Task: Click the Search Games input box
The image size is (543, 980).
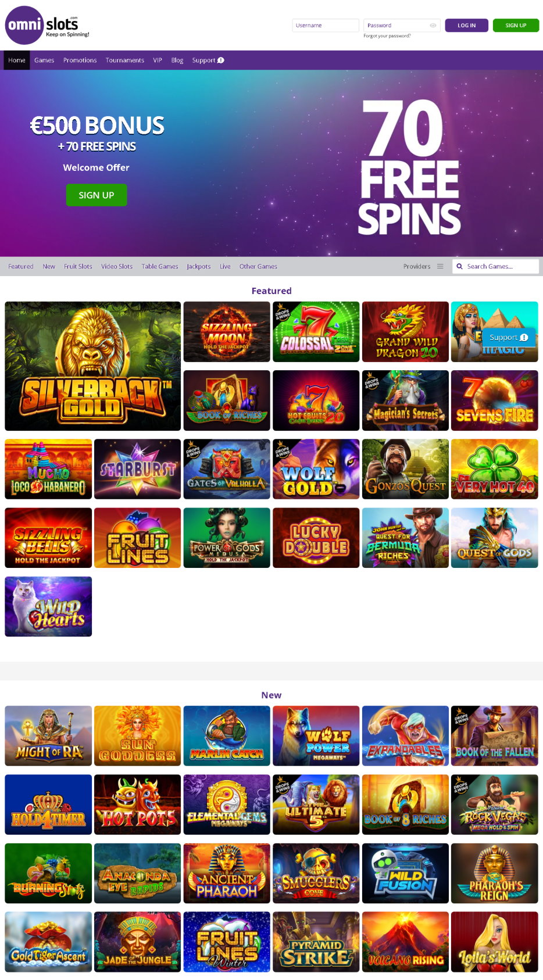Action: coord(496,266)
